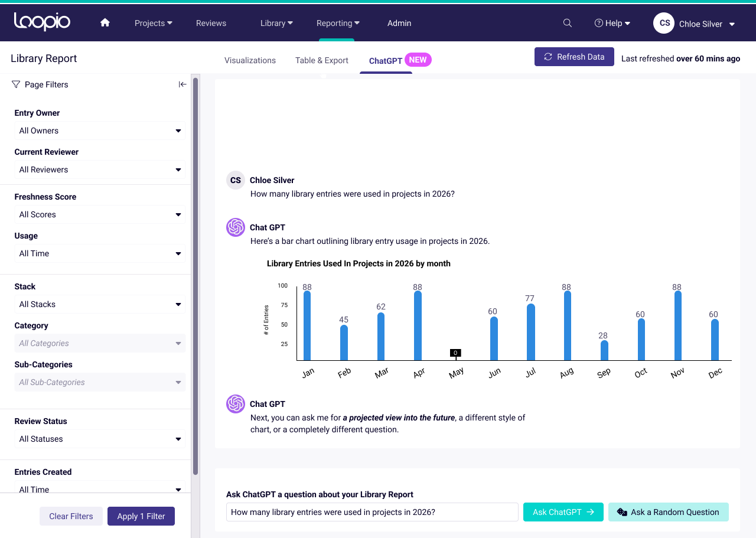Expand the Freshness Score dropdown
Image resolution: width=756 pixels, height=538 pixels.
tap(100, 214)
